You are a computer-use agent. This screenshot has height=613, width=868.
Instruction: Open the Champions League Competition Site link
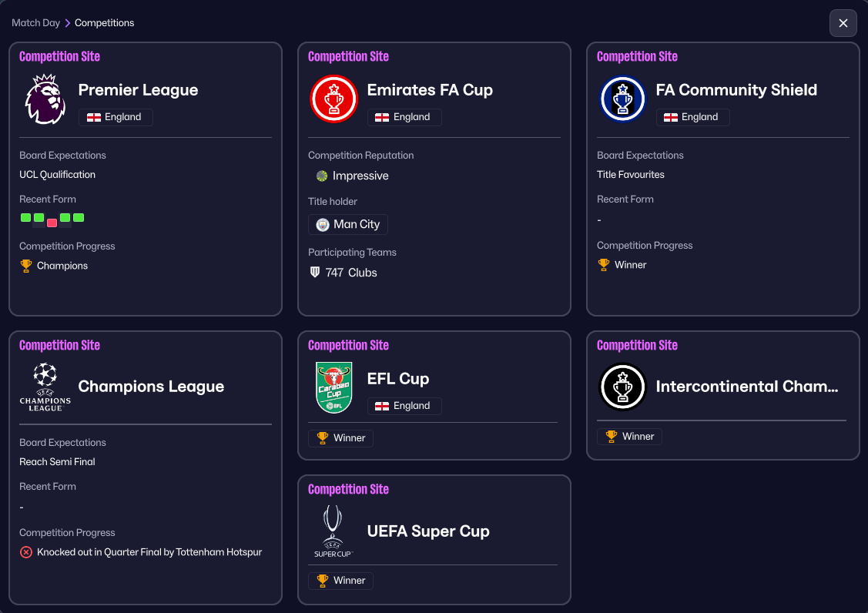point(59,346)
